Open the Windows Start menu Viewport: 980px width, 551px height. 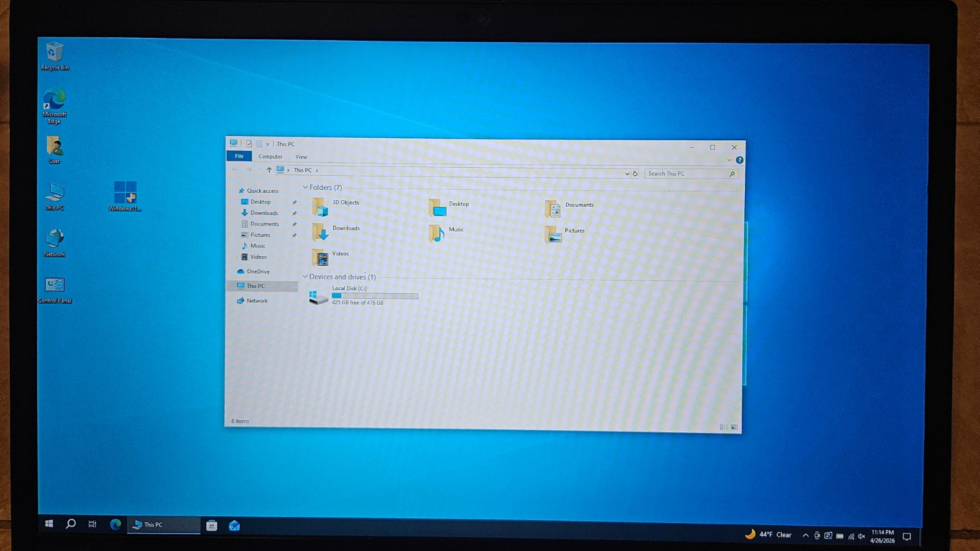pyautogui.click(x=49, y=523)
